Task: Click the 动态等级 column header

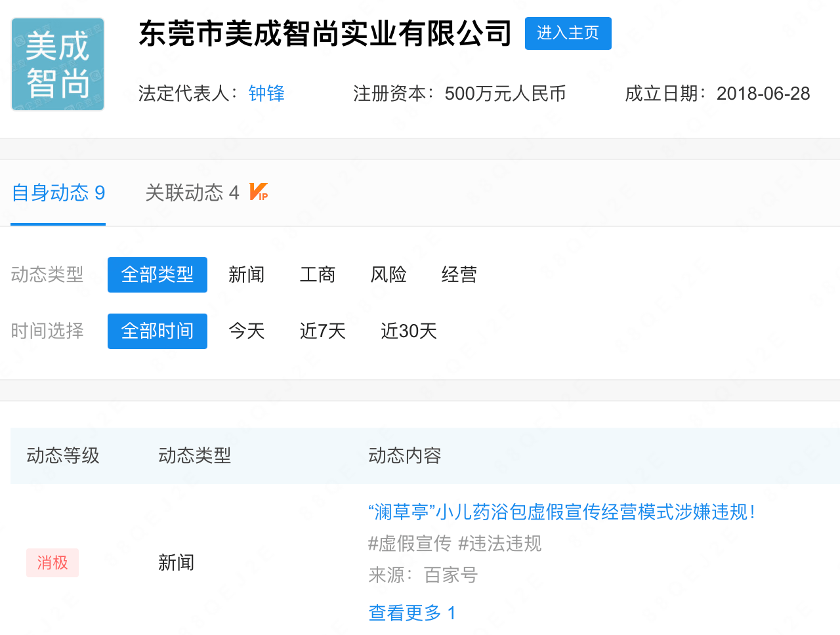Action: (63, 456)
